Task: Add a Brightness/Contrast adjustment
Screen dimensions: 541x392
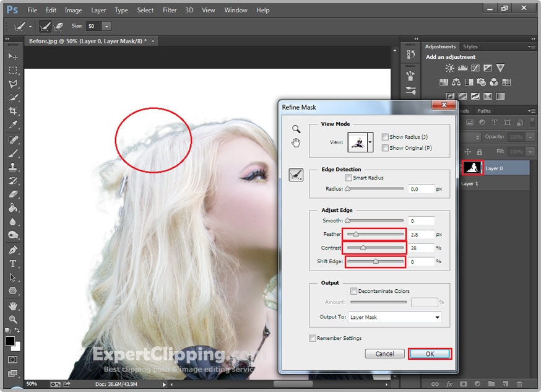Action: (x=450, y=68)
